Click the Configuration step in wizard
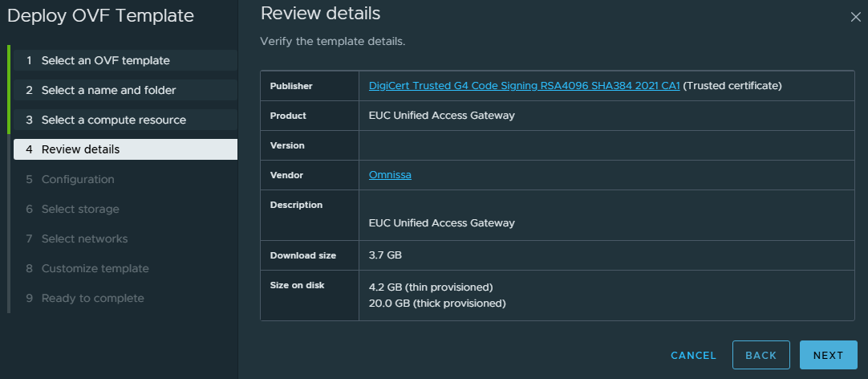The width and height of the screenshot is (868, 379). (x=78, y=179)
